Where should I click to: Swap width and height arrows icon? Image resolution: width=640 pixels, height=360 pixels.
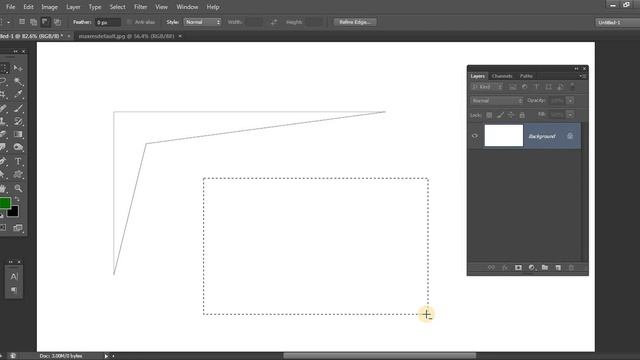pos(274,22)
